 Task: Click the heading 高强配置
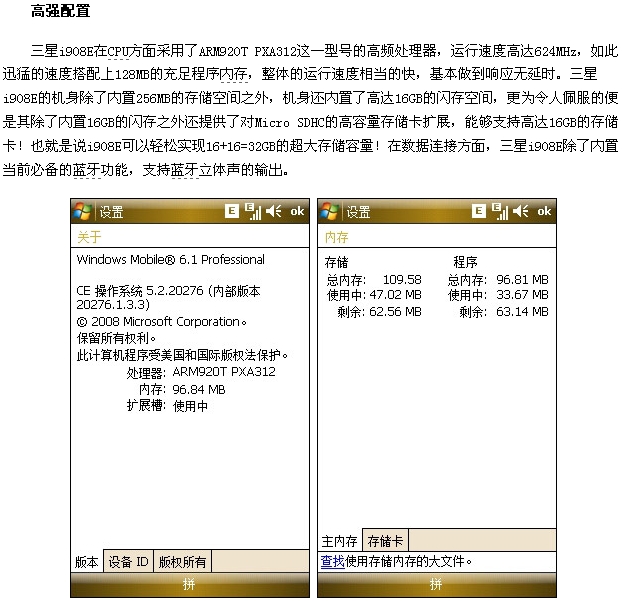[x=61, y=11]
